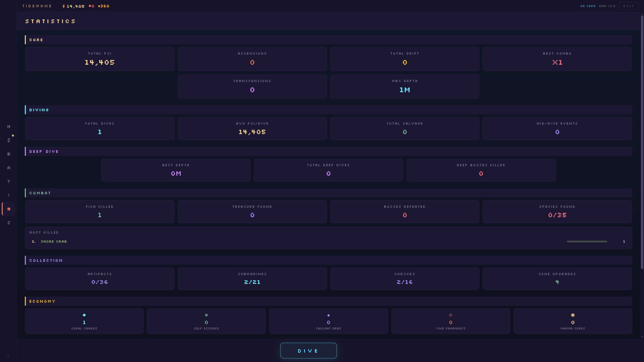Screen dimensions: 644x362
Task: Open the question mark sidebar icon
Action: point(9,182)
